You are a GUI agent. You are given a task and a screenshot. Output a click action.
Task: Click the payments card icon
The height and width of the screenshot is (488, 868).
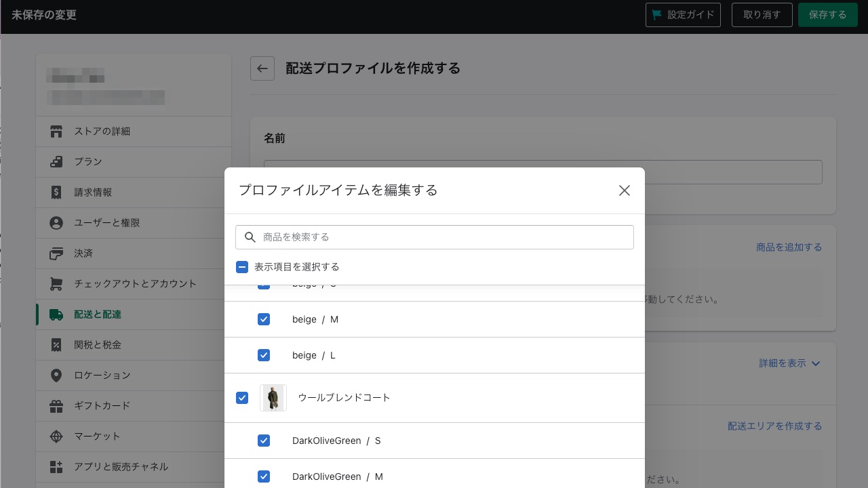(56, 253)
